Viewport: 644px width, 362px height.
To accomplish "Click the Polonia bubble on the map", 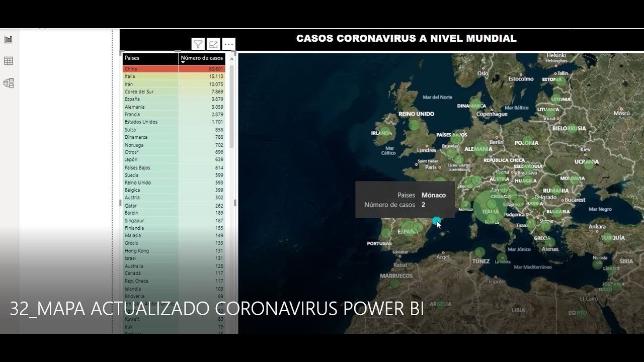I will pos(527,141).
